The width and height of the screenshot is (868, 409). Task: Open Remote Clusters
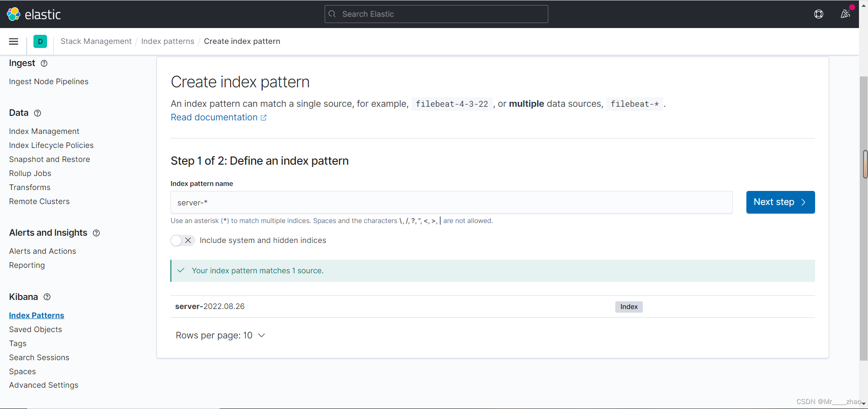[39, 201]
